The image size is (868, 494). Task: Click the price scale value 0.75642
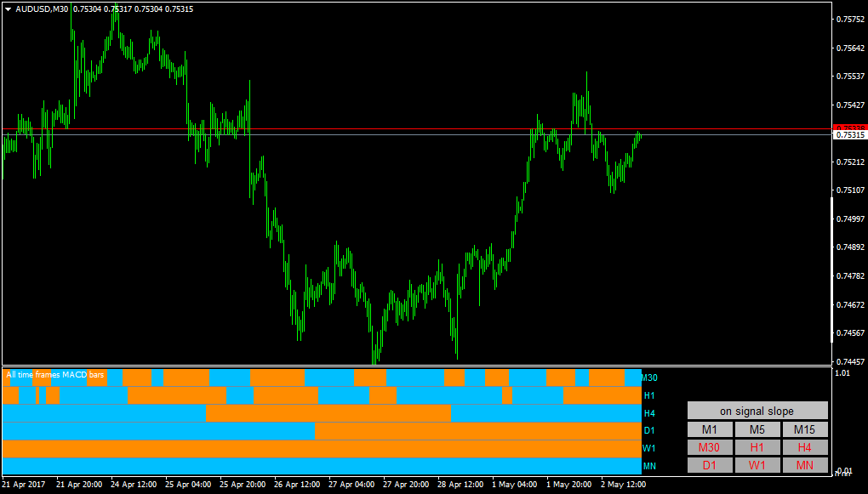point(851,48)
